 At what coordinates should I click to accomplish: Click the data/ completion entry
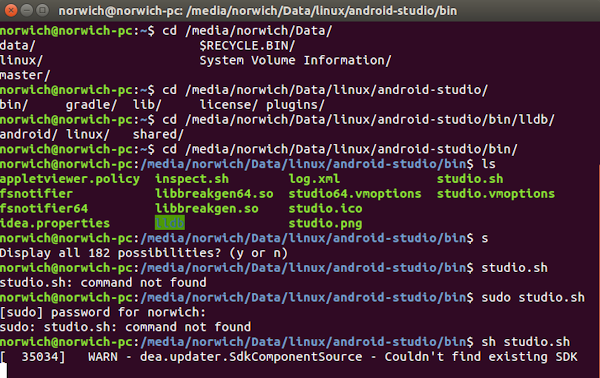[18, 46]
